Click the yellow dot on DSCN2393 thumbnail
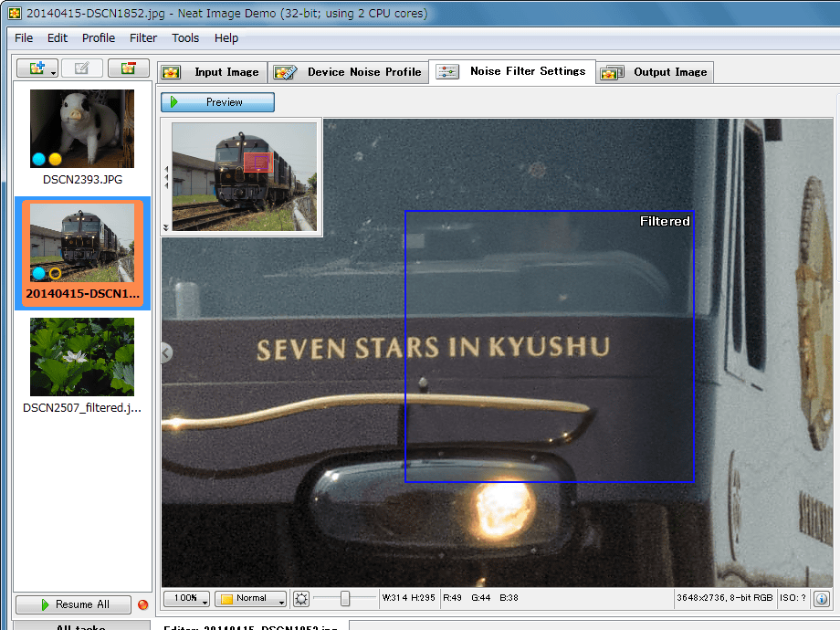The image size is (840, 630). pos(55,159)
